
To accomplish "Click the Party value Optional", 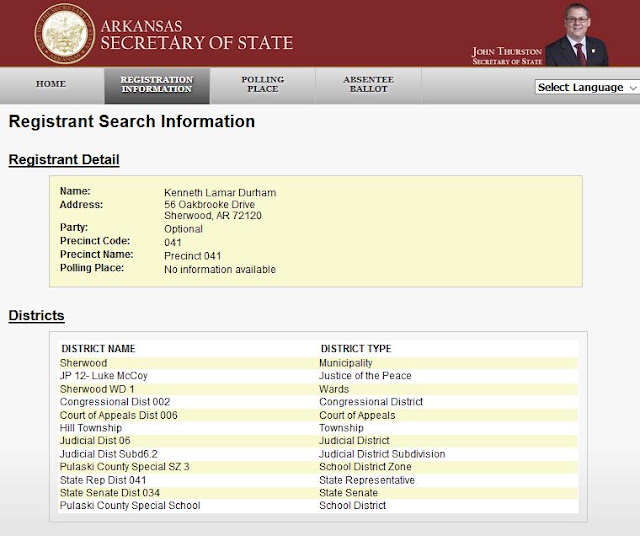I will [x=183, y=229].
